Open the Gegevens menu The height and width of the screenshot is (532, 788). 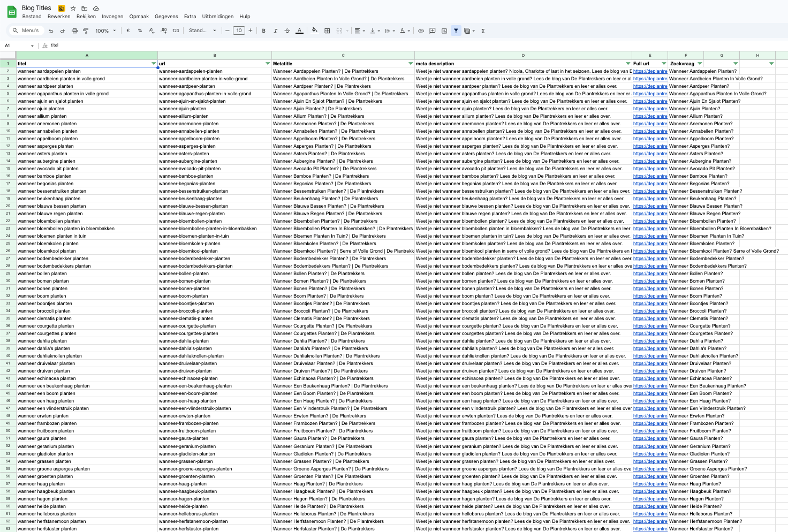pos(166,17)
